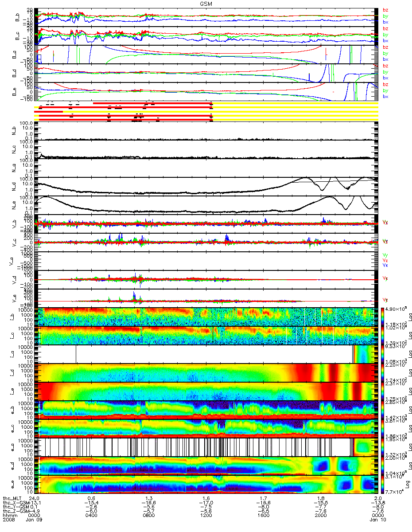
Task: Click the N_e density curve plot
Action: tap(207, 205)
